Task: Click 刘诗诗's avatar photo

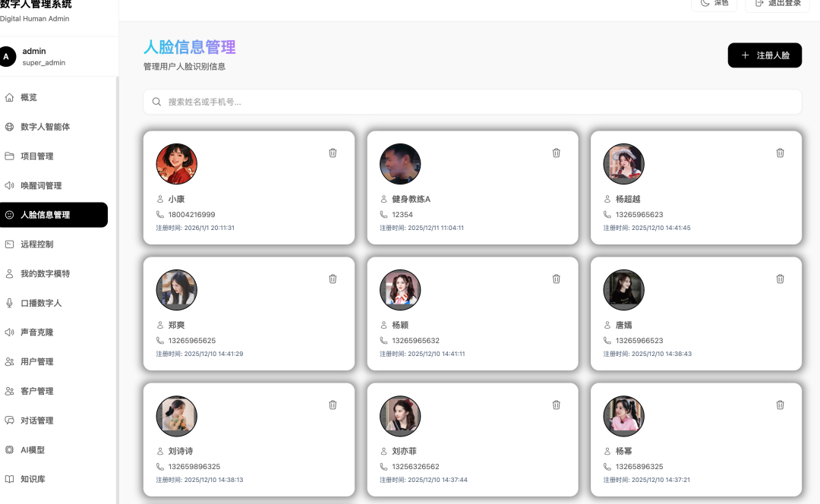Action: (177, 416)
